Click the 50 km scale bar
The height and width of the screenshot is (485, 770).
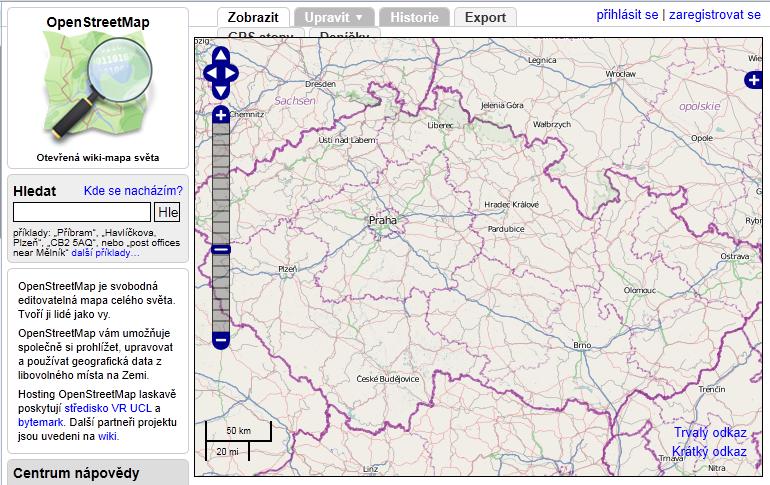click(238, 431)
